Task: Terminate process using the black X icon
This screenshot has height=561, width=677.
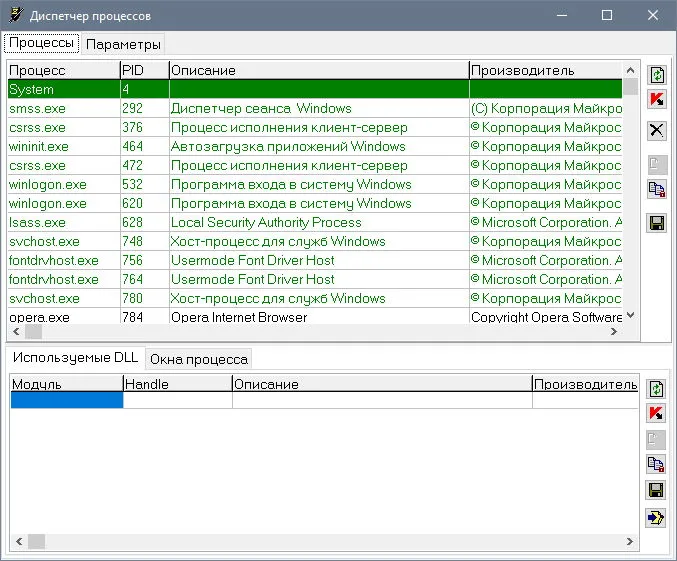Action: [657, 130]
